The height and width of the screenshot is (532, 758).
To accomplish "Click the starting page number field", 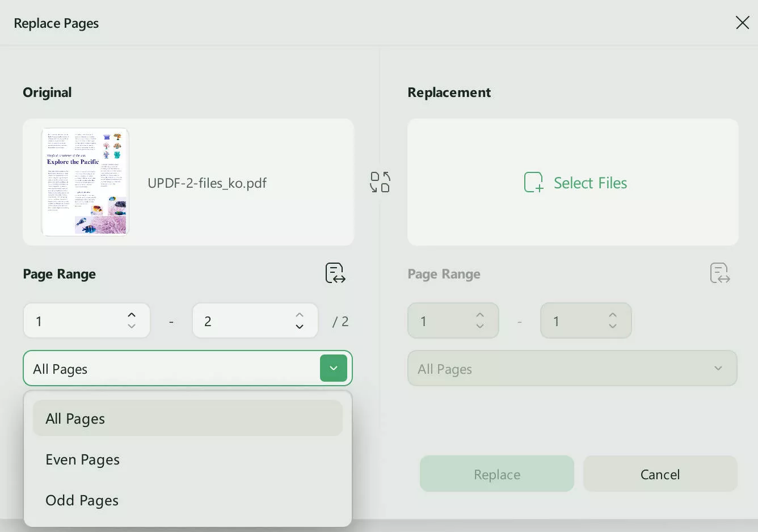I will pyautogui.click(x=74, y=320).
